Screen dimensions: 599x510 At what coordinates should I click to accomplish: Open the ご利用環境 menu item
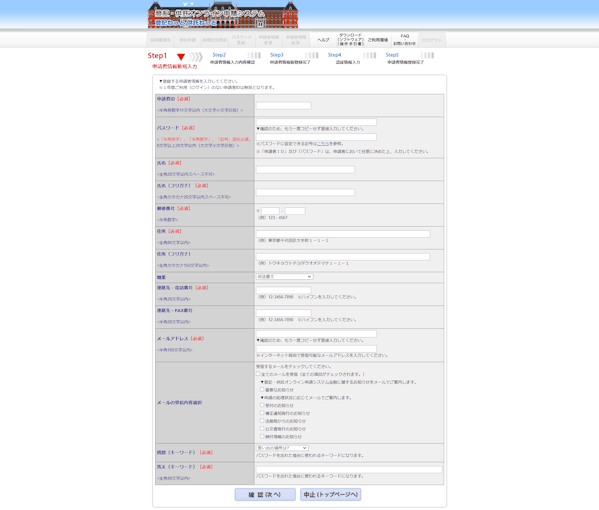pos(377,40)
